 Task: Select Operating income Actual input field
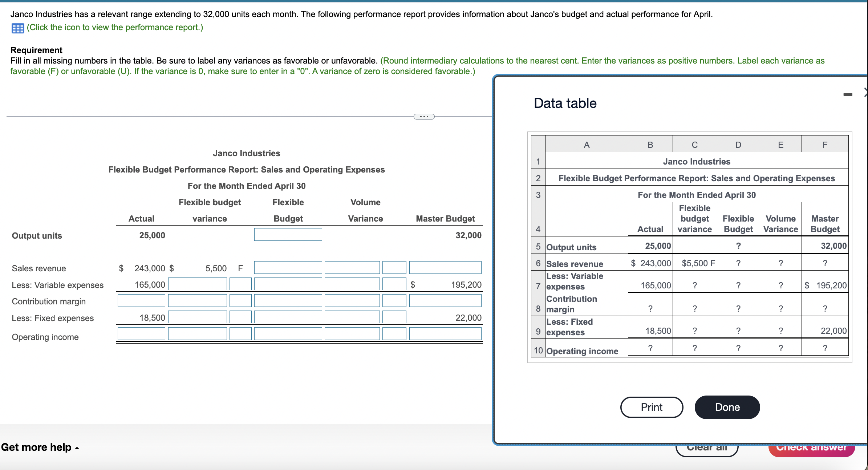tap(141, 334)
